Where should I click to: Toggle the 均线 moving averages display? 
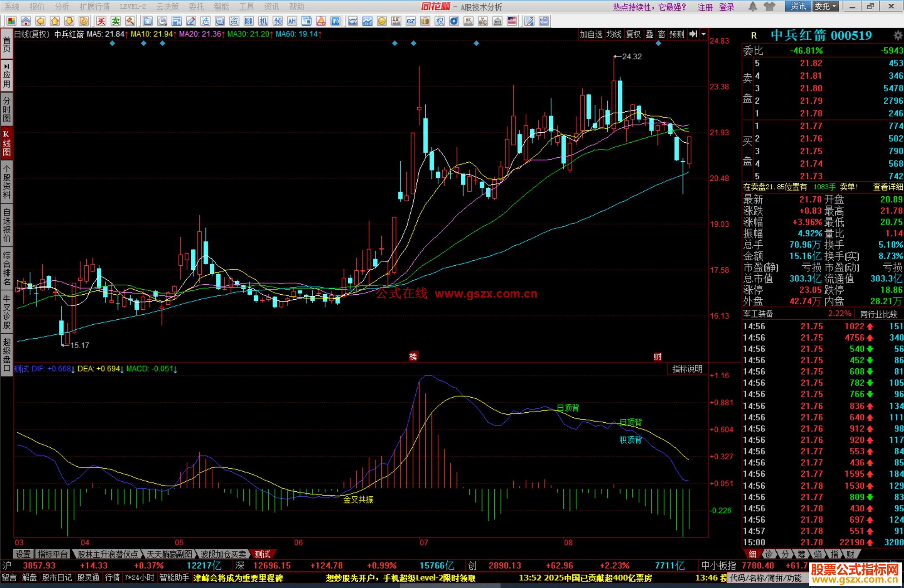[x=614, y=34]
